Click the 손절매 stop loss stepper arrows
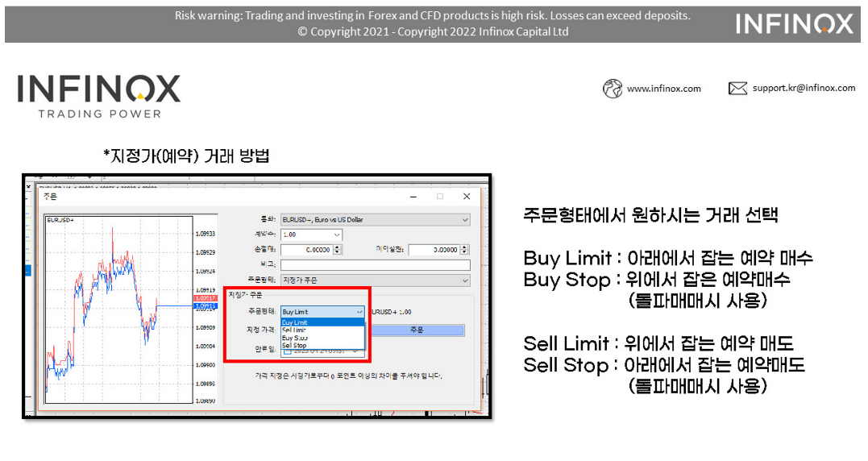Viewport: 868px width, 461px height. coord(338,250)
